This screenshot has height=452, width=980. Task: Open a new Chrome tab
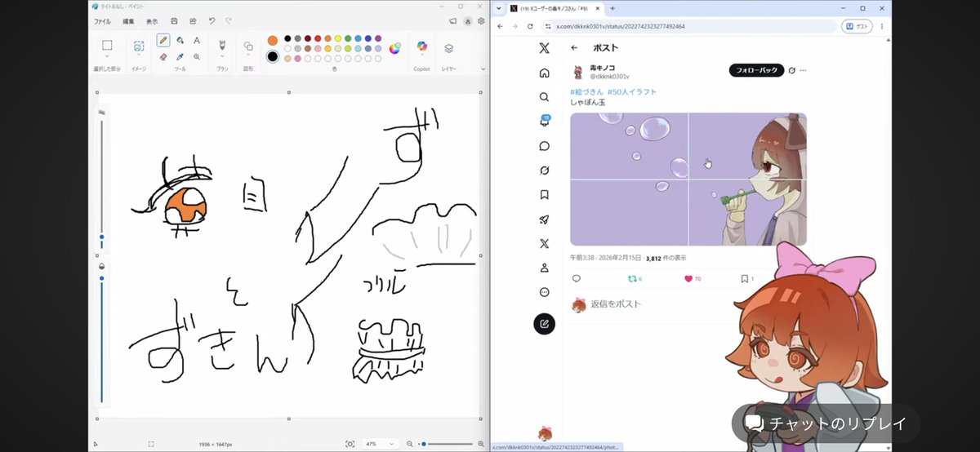612,8
